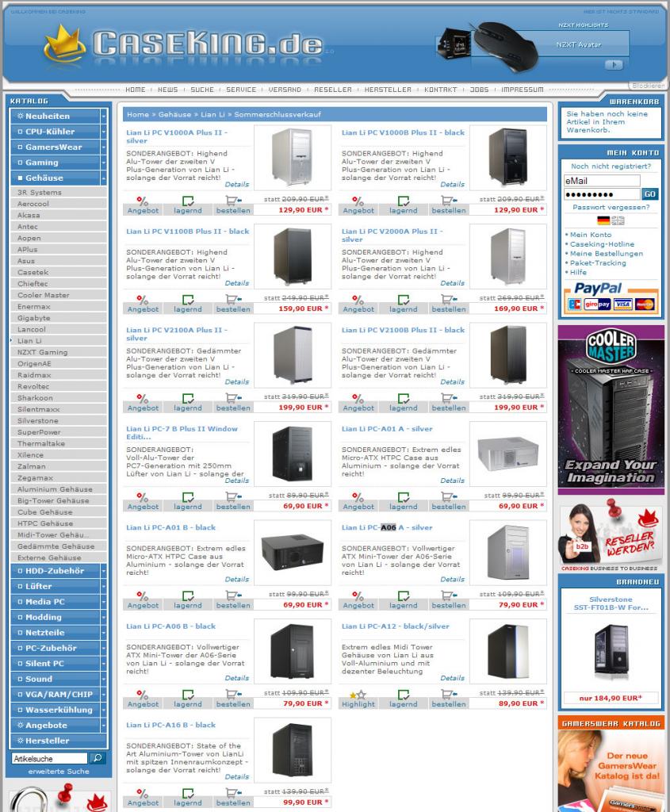Open product title Lian Li PC V2100B Plus II
The image size is (670, 812).
point(403,330)
